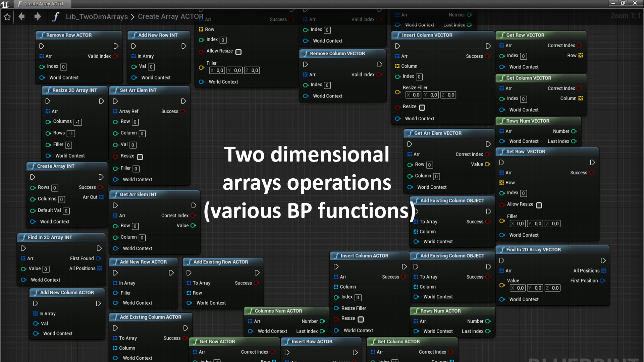Screen dimensions: 644x362
Task: Check Resize box in Insert Column VECTOR node
Action: click(x=422, y=108)
